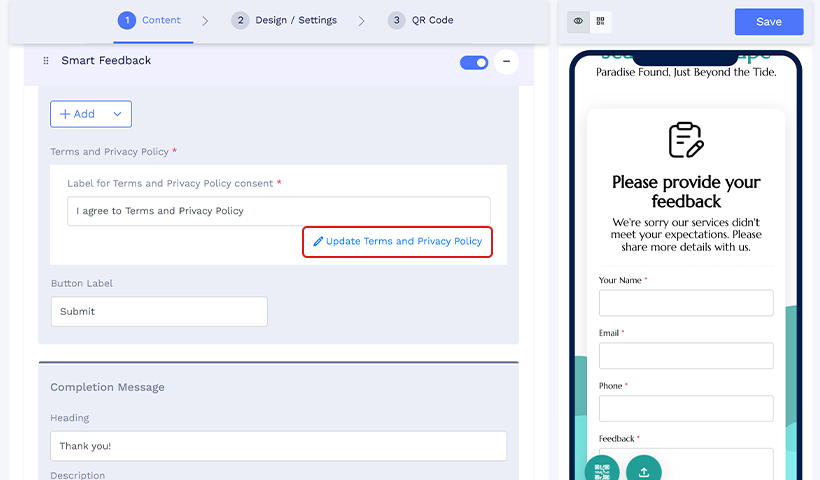Click the Update Terms and Privacy Policy link
The height and width of the screenshot is (480, 820).
(397, 242)
